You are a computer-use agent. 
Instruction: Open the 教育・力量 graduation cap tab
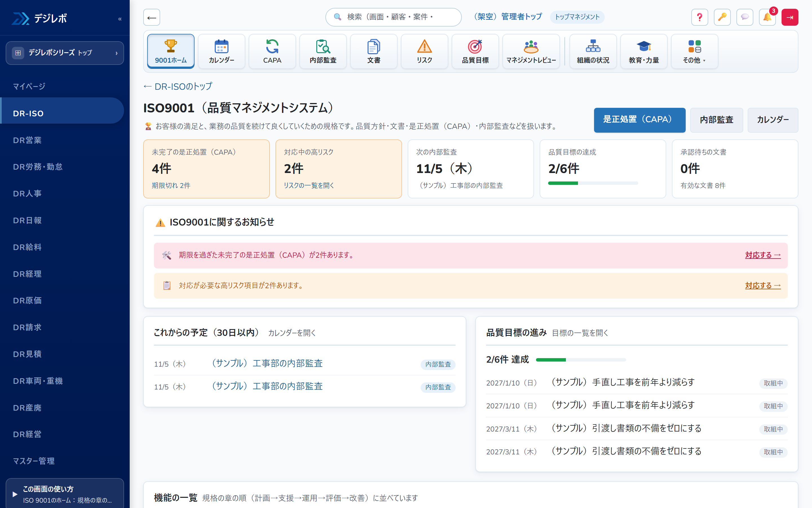coord(644,51)
